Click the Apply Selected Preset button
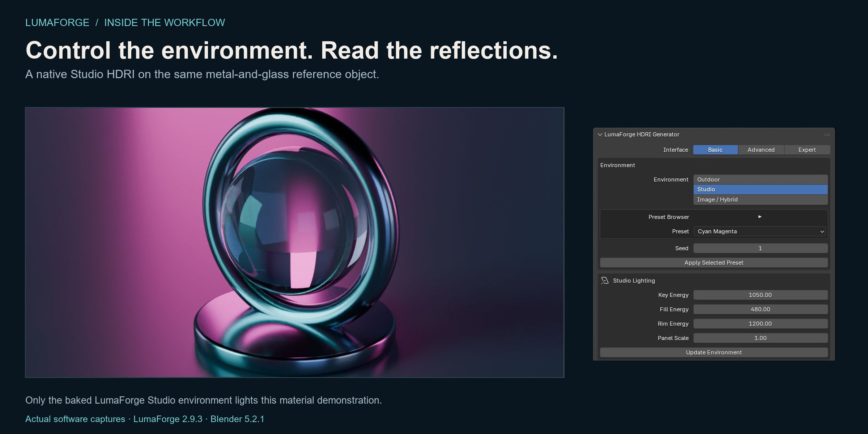The image size is (868, 434). click(x=714, y=263)
